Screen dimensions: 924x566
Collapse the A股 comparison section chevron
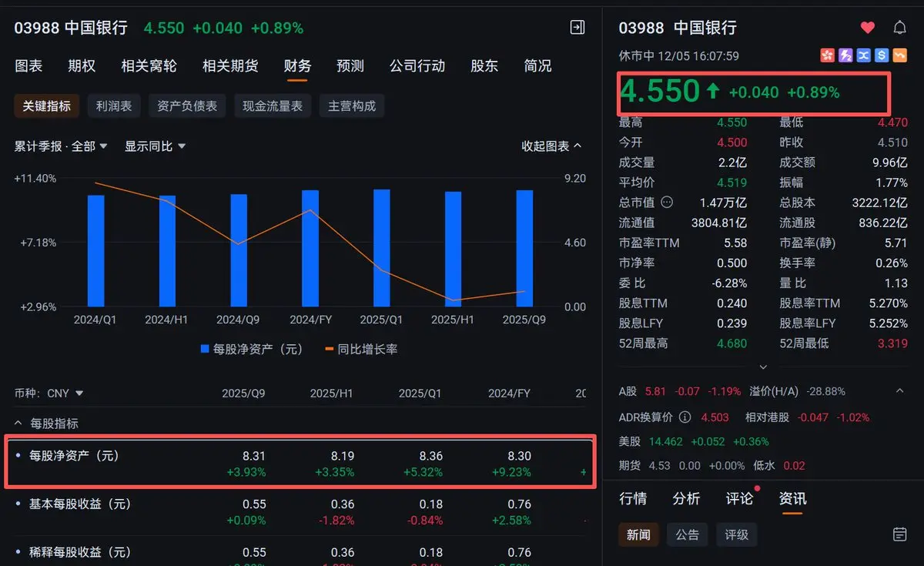click(899, 391)
